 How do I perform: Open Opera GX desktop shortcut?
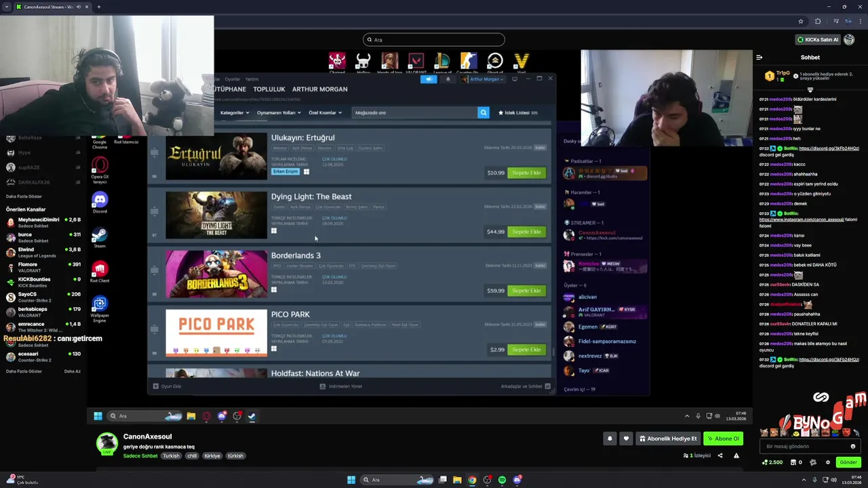(100, 169)
